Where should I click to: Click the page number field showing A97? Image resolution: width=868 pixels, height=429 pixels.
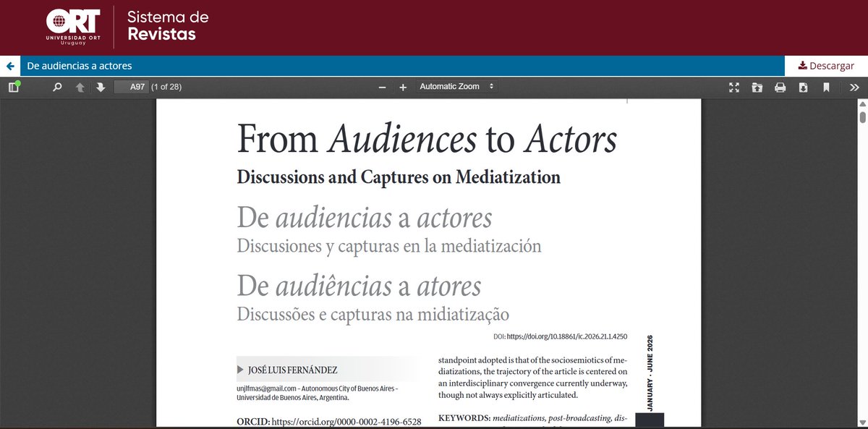(x=132, y=87)
